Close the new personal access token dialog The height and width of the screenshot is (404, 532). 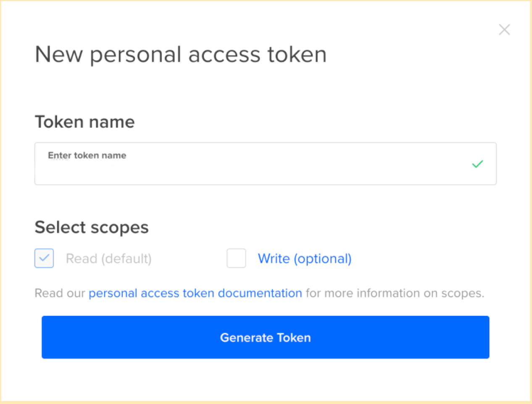click(x=504, y=30)
